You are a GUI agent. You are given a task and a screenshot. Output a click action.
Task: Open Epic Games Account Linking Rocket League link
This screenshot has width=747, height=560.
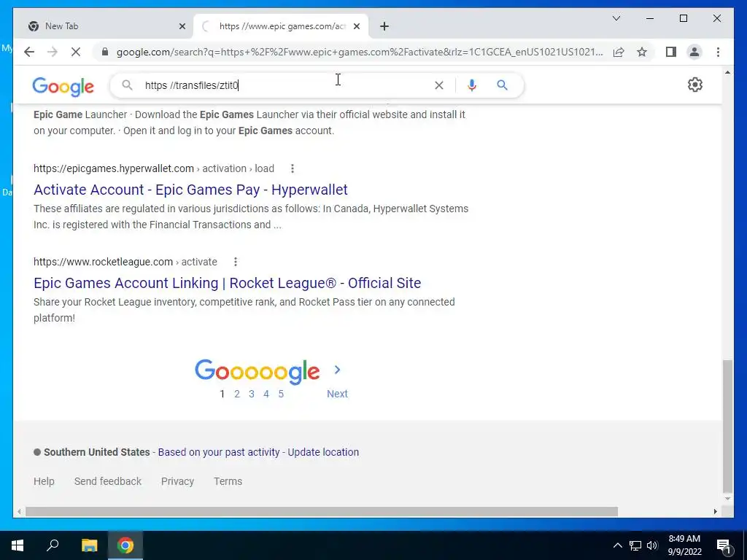(228, 283)
